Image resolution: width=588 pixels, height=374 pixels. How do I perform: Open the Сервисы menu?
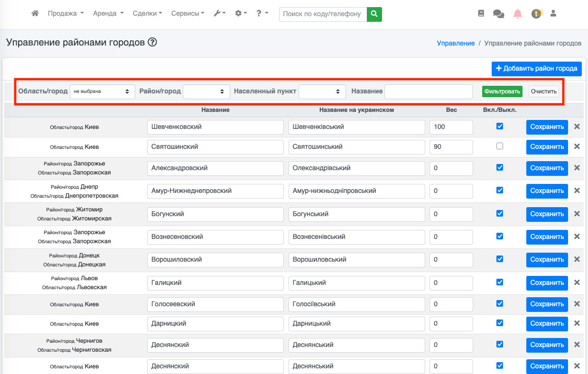[x=187, y=14]
